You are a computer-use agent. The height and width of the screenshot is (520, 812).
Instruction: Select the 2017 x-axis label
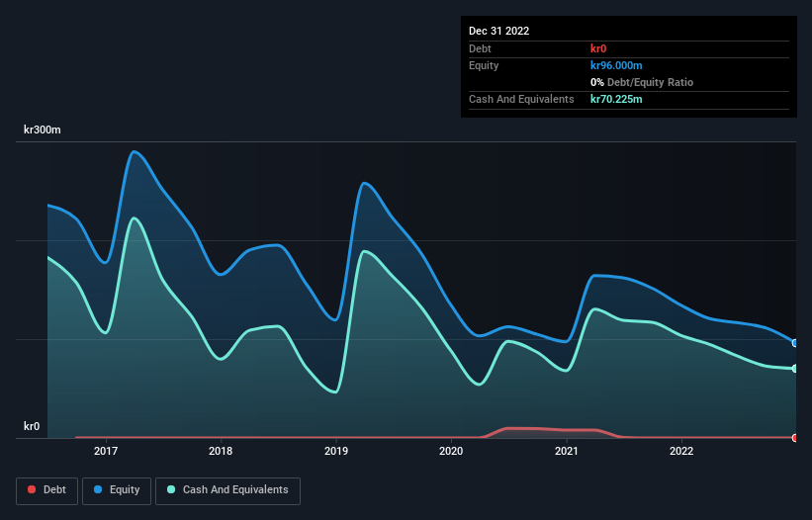tap(106, 451)
